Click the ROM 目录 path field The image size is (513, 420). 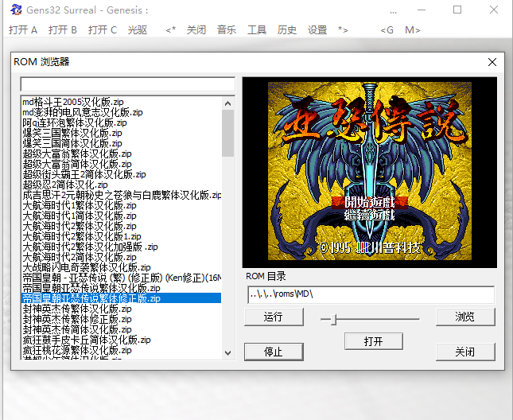[x=370, y=295]
